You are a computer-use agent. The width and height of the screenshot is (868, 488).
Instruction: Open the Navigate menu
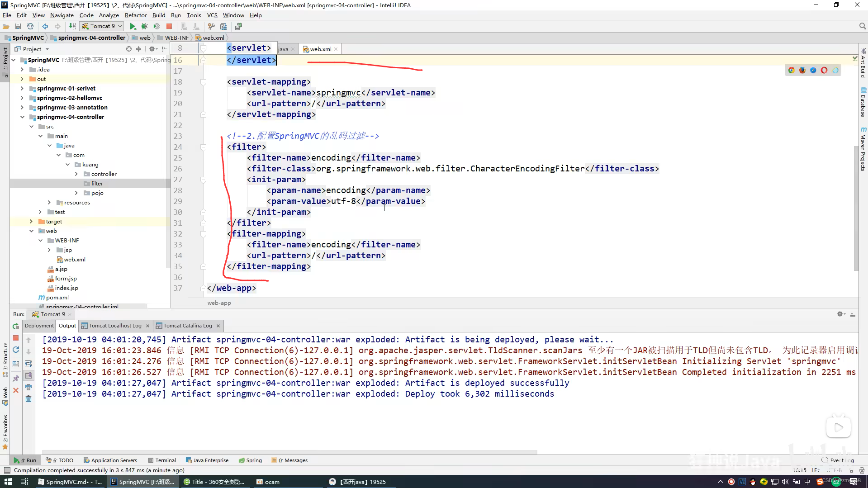coord(62,15)
